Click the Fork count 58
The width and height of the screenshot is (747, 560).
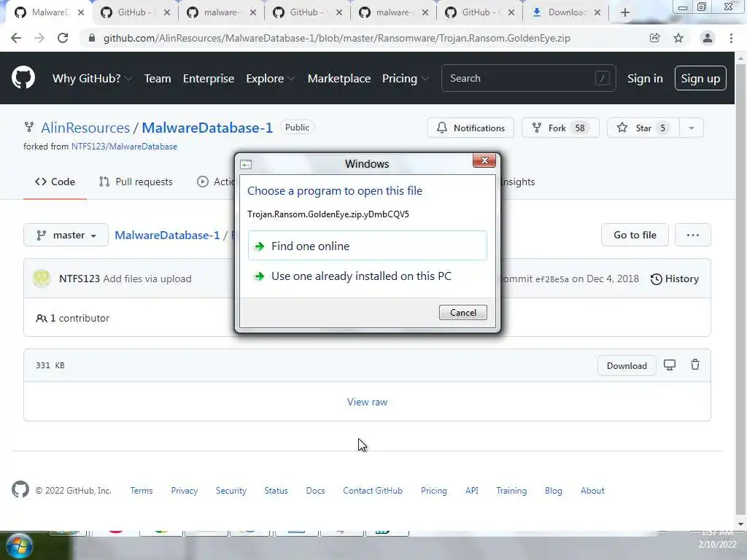579,128
